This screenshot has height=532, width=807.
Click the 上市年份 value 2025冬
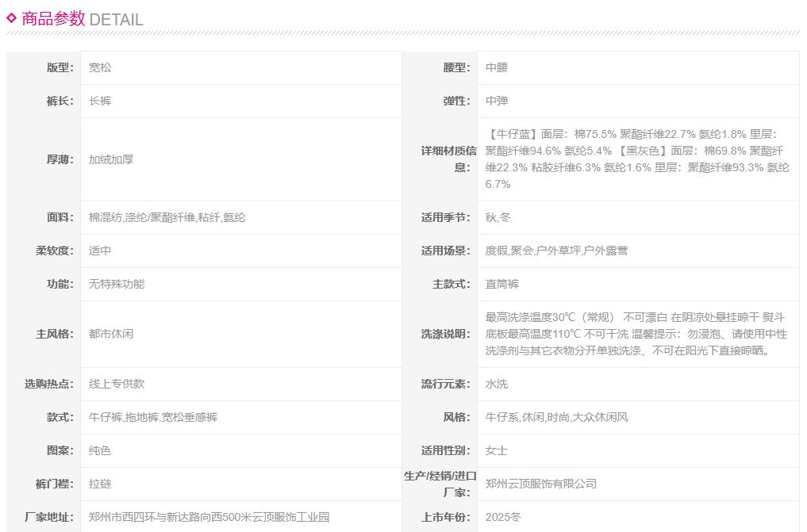coord(503,517)
